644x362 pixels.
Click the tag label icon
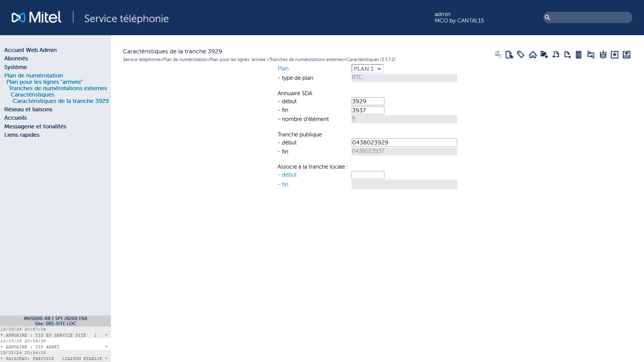[x=521, y=54]
